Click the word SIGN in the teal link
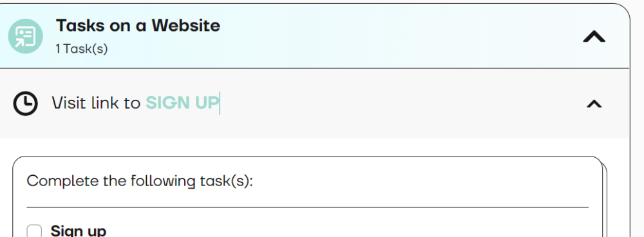644x237 pixels. (168, 102)
